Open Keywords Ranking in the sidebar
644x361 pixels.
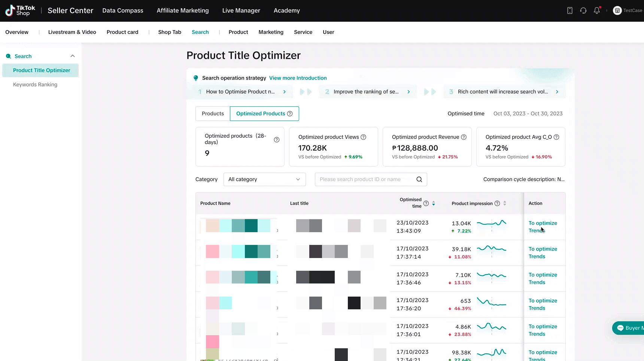(35, 85)
